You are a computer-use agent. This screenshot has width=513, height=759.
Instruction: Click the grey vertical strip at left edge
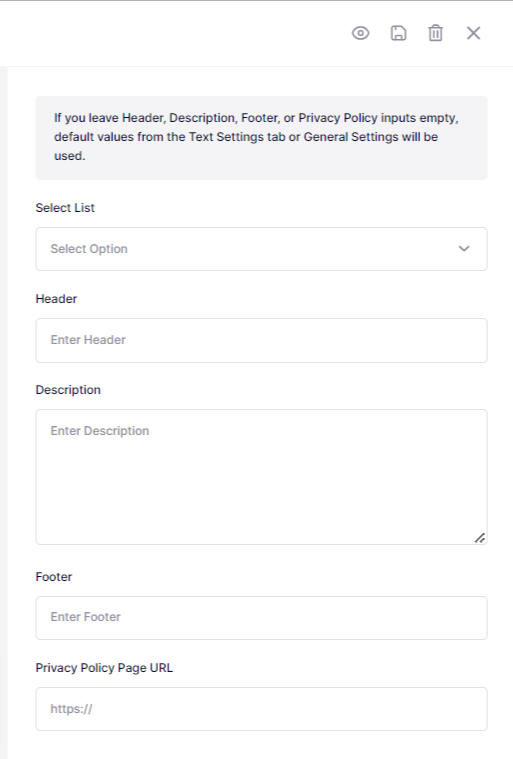(x=4, y=411)
